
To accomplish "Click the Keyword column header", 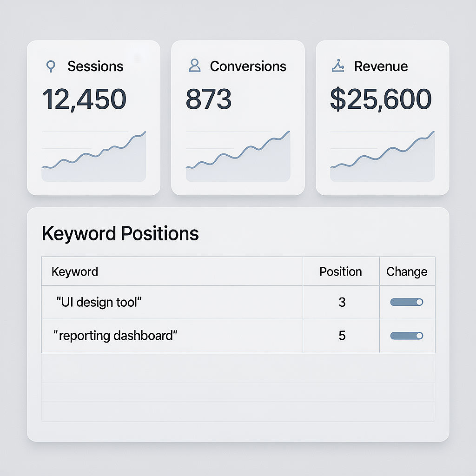I will pyautogui.click(x=74, y=271).
